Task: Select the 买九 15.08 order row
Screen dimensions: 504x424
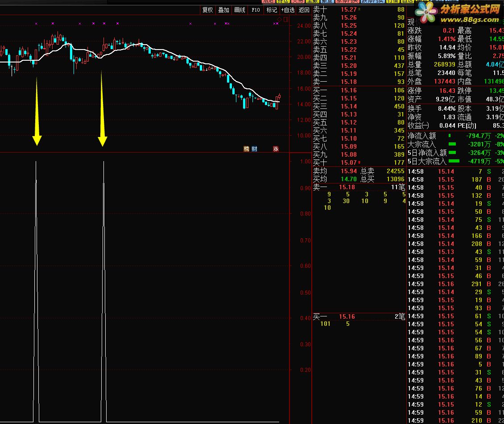Action: tap(359, 155)
